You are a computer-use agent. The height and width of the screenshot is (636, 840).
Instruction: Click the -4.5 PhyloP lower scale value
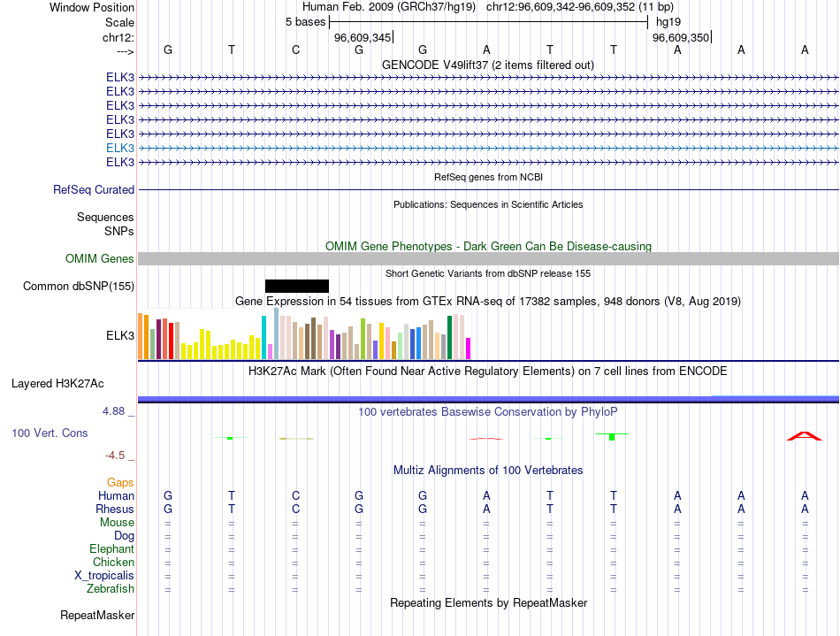point(115,456)
